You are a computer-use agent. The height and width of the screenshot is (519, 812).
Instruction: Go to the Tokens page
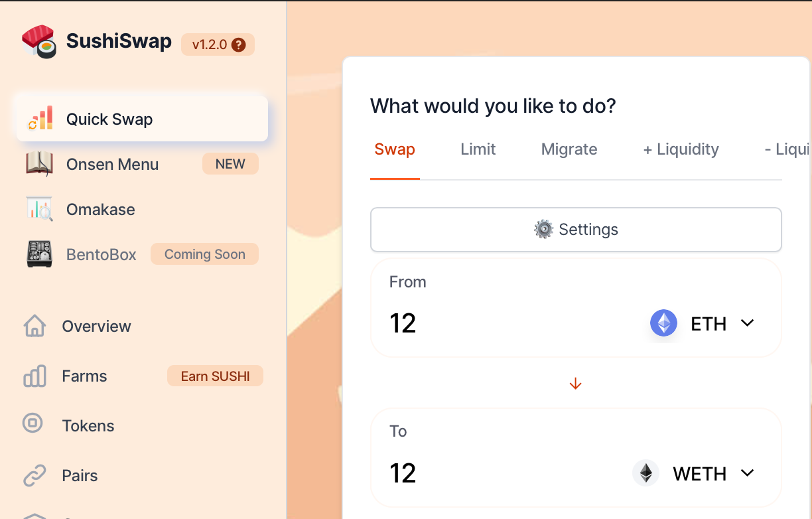point(88,425)
